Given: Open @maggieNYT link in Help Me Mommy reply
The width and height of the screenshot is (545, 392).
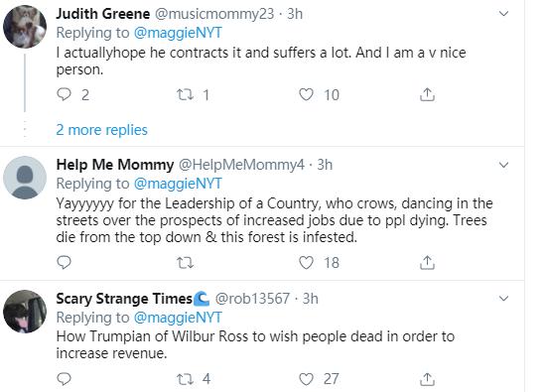Looking at the screenshot, I should click(x=178, y=184).
